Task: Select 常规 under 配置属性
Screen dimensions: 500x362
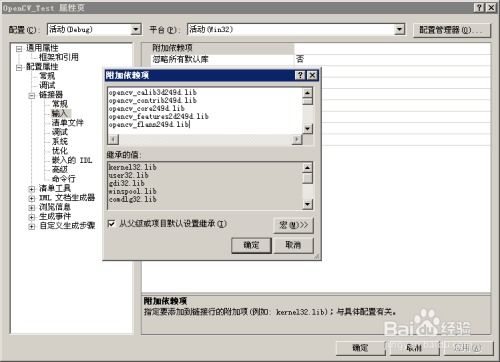Action: click(x=47, y=76)
